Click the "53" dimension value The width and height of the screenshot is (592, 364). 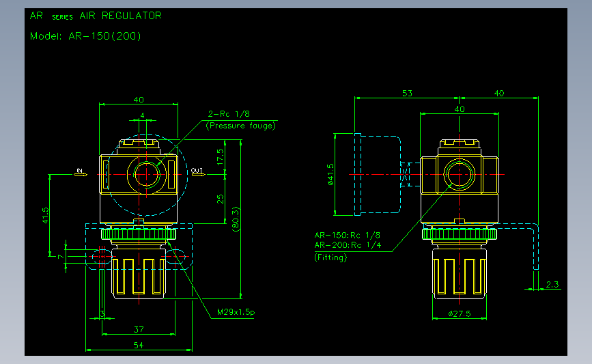pos(407,94)
